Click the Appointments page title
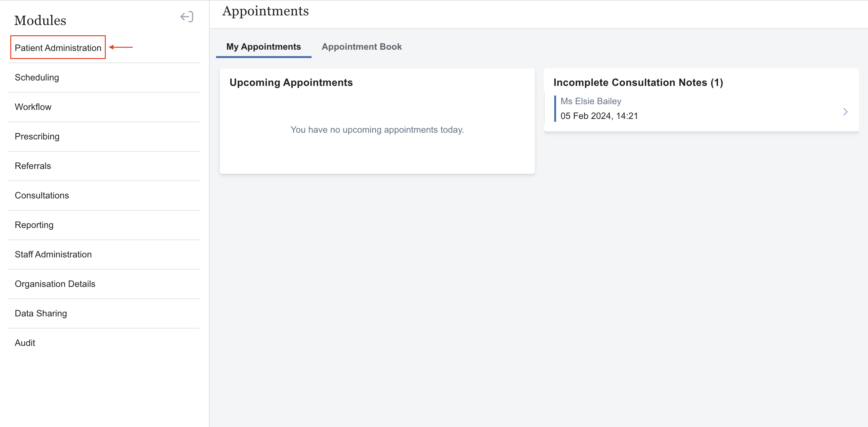This screenshot has height=427, width=868. (x=265, y=11)
